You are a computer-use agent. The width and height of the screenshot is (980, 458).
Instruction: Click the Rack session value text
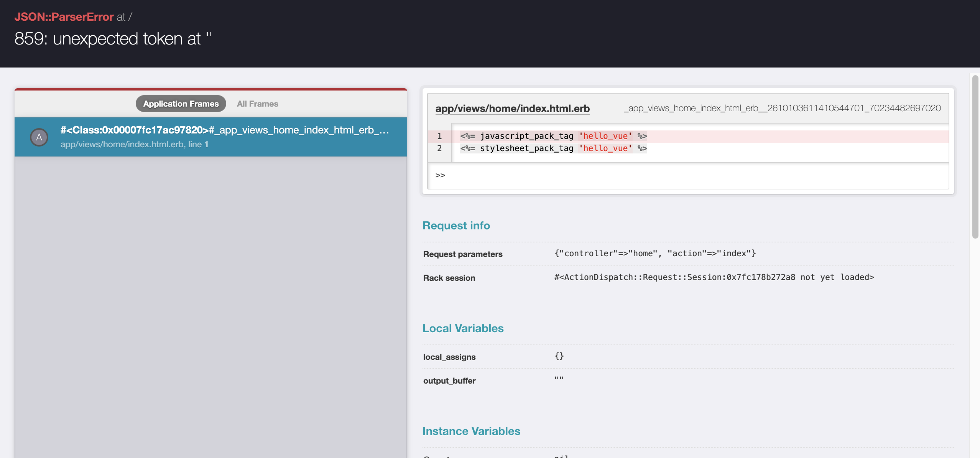(x=714, y=277)
